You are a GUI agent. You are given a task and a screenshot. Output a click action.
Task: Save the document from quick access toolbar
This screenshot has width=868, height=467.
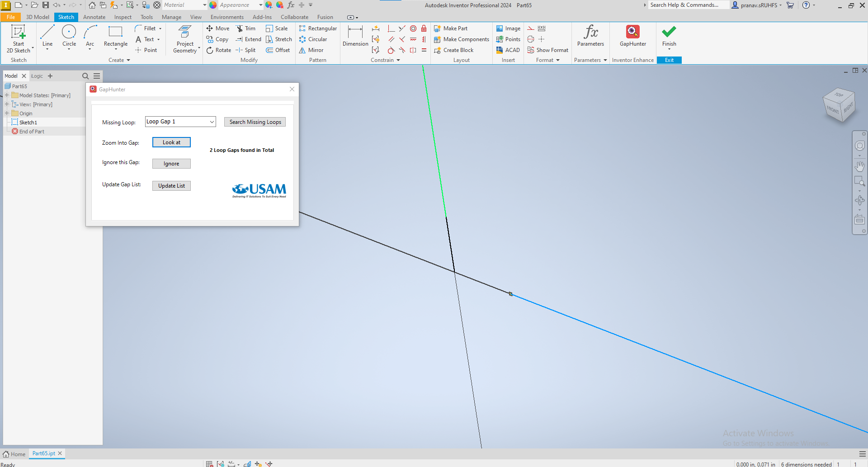click(46, 5)
